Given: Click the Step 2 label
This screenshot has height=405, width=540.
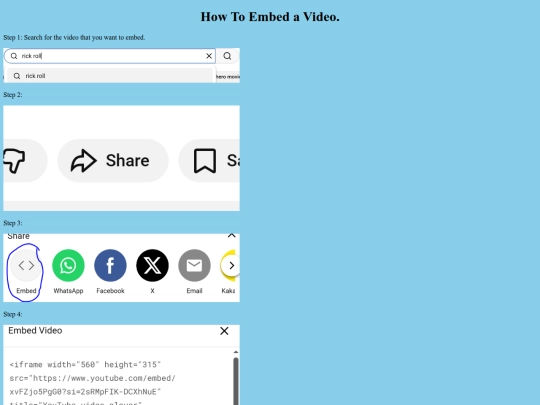Looking at the screenshot, I should coord(13,95).
